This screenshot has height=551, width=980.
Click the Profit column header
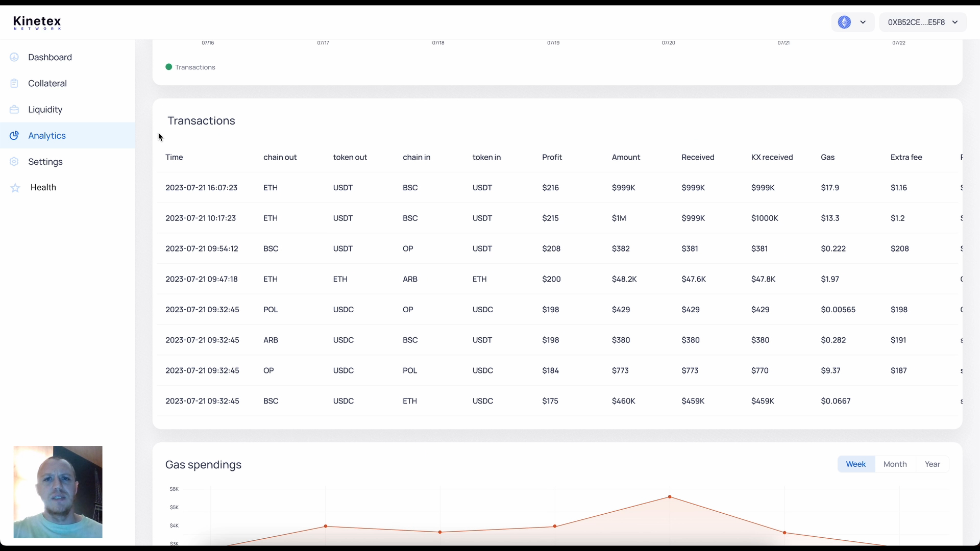(x=552, y=157)
